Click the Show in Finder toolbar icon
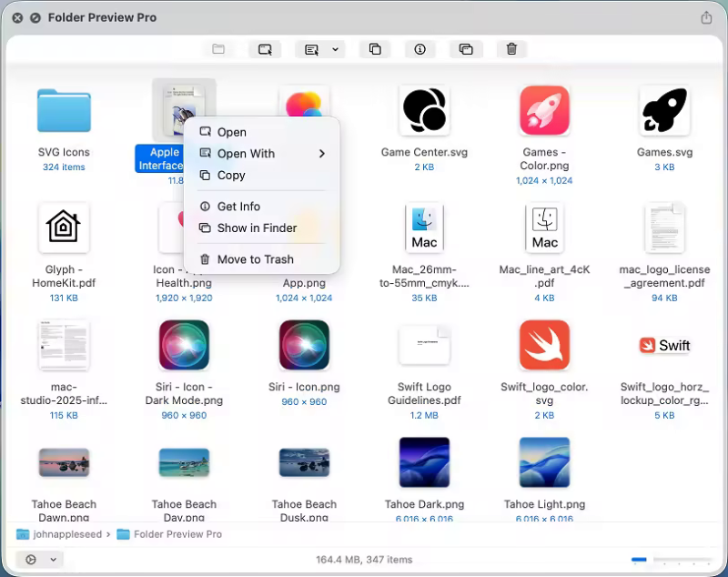Viewport: 728px width, 577px height. (466, 49)
